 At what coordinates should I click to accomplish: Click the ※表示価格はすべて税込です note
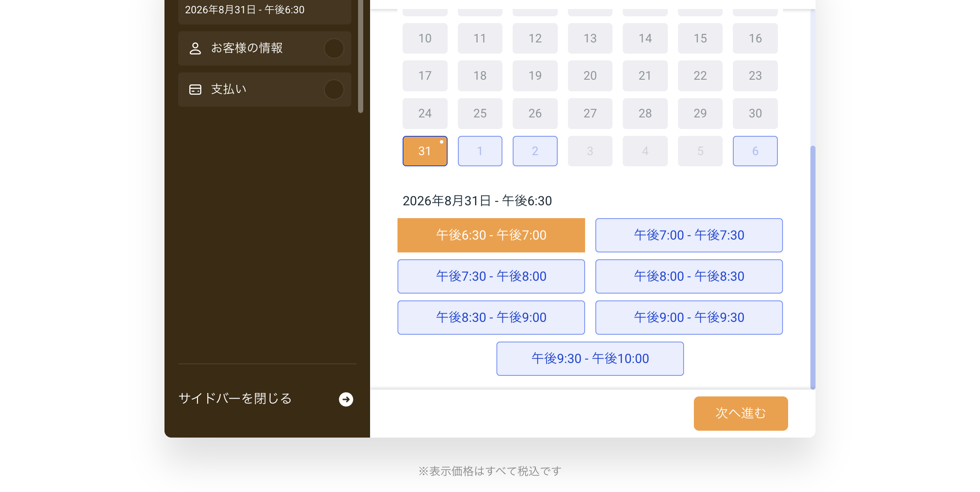(490, 471)
